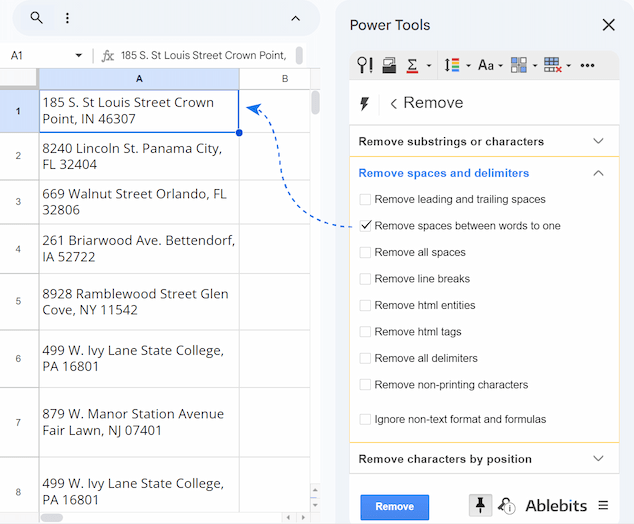Enable Ignore non-text format and formulas
634x524 pixels.
coord(365,419)
